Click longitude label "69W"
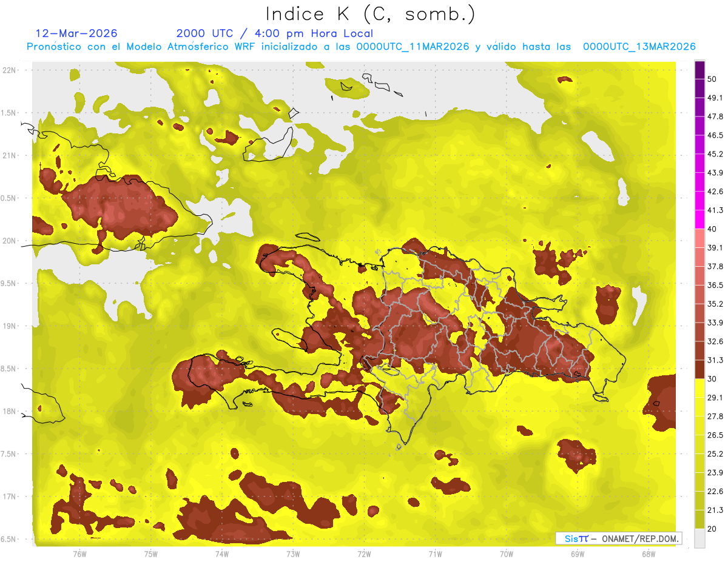728x562 pixels. click(578, 554)
